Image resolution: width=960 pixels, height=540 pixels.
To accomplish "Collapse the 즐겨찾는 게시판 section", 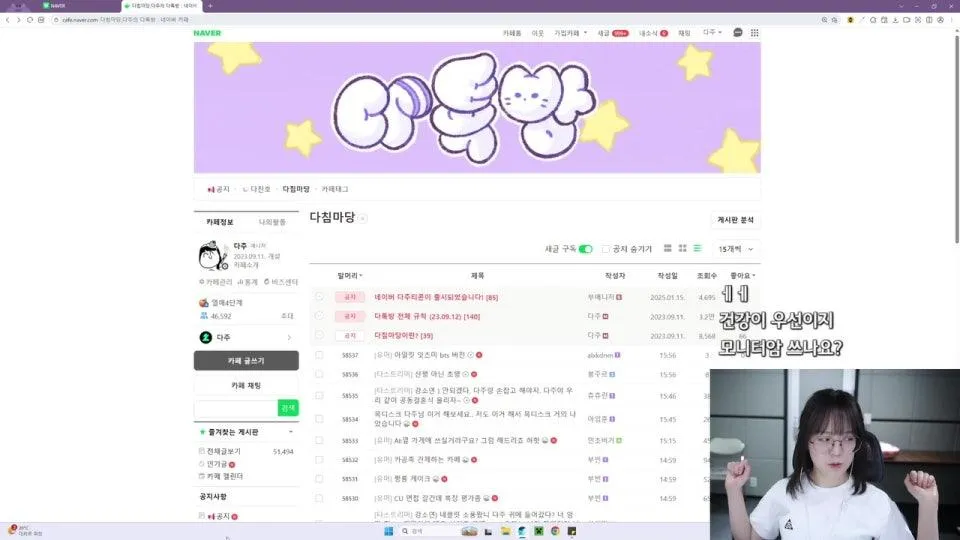I will tap(291, 432).
